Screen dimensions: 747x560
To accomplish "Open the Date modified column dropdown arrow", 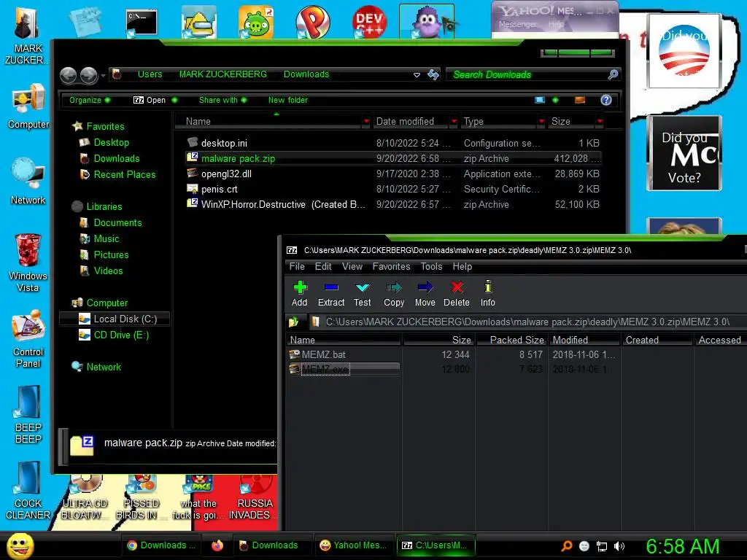I will click(454, 122).
